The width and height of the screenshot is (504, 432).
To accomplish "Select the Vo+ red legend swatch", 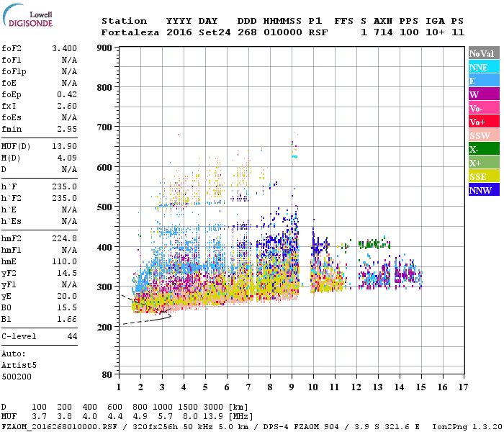I will [x=484, y=122].
